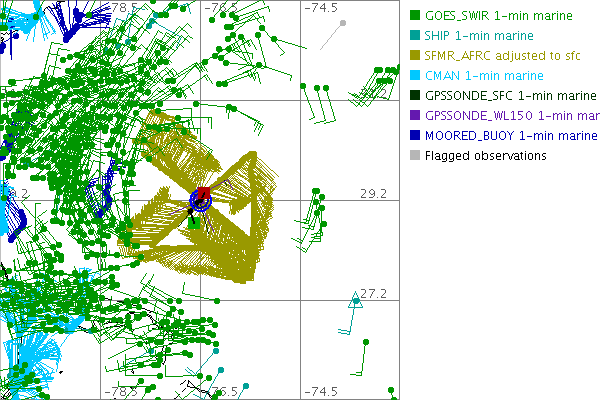Click the olive SFMR_AFRC legend square
The width and height of the screenshot is (600, 400).
(415, 56)
